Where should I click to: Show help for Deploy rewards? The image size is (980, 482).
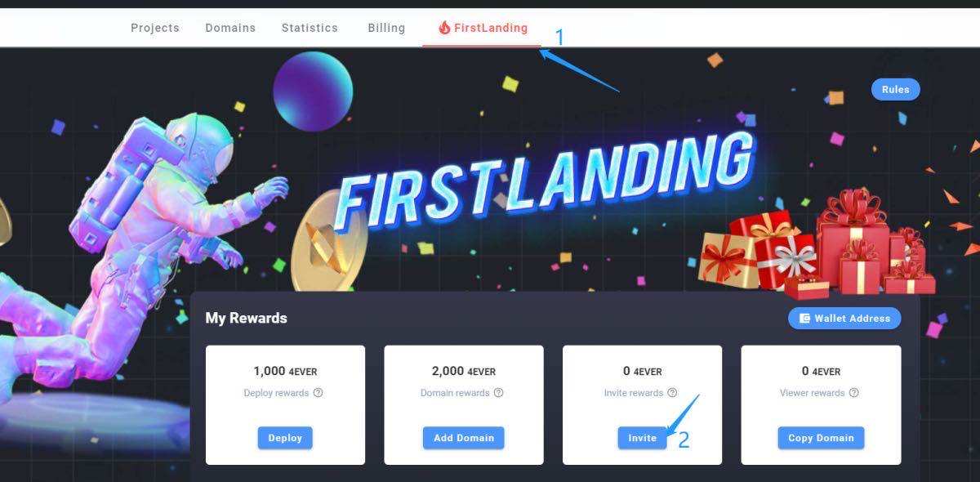coord(318,393)
